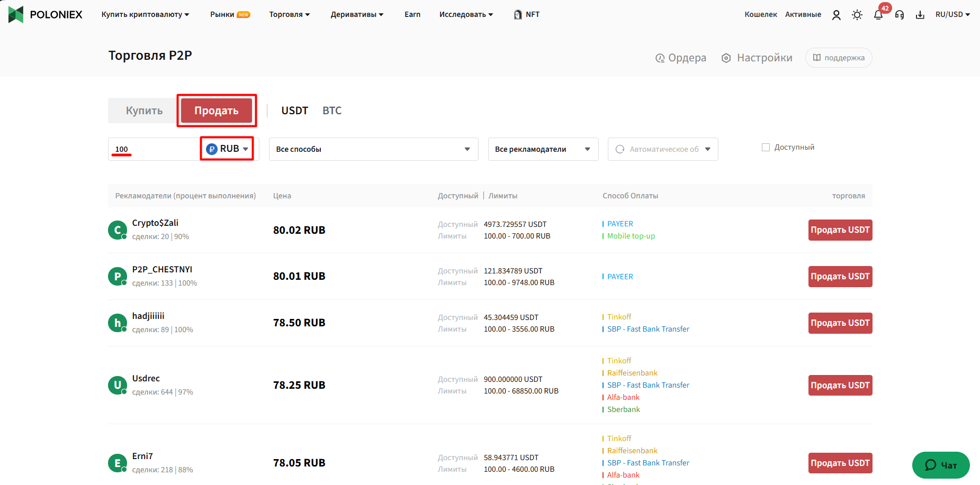The height and width of the screenshot is (485, 980).
Task: Open Все рекламодатели dropdown
Action: click(543, 149)
